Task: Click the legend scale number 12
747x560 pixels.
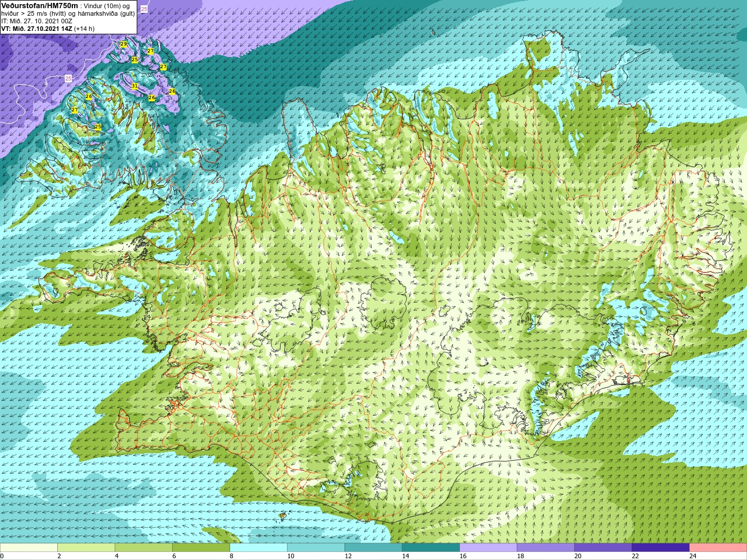Action: pos(348,556)
